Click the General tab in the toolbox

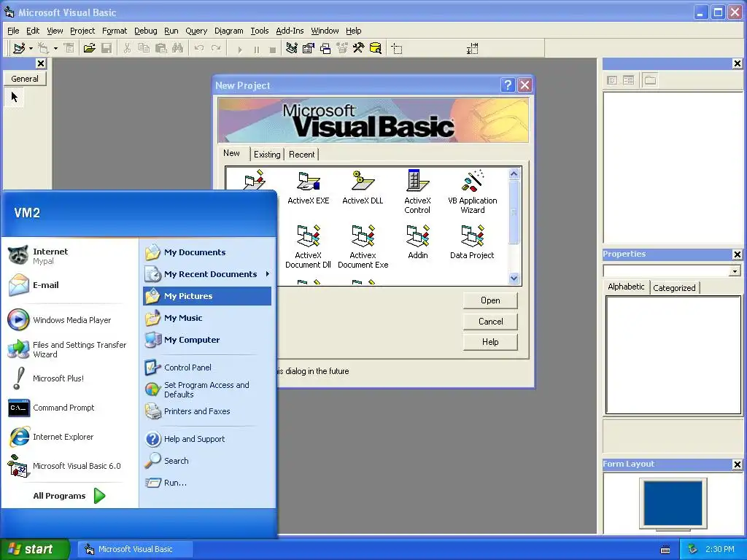tap(25, 79)
